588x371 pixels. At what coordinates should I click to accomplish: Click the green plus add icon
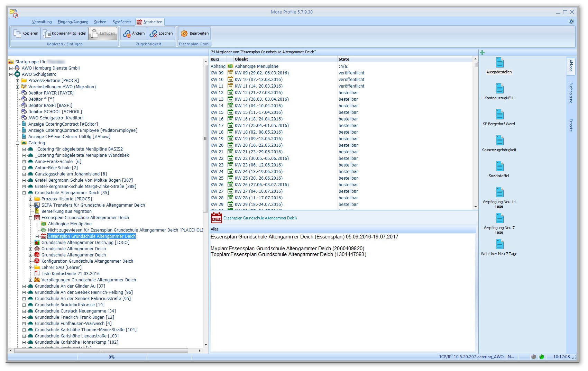[482, 53]
